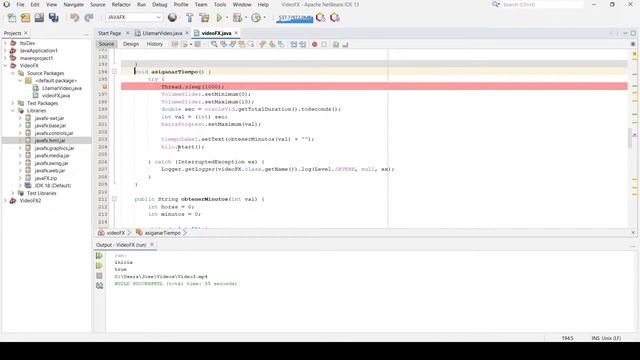Viewport: 640px width, 360px height.
Task: Click the first profiler snapshot icon
Action: 321,18
